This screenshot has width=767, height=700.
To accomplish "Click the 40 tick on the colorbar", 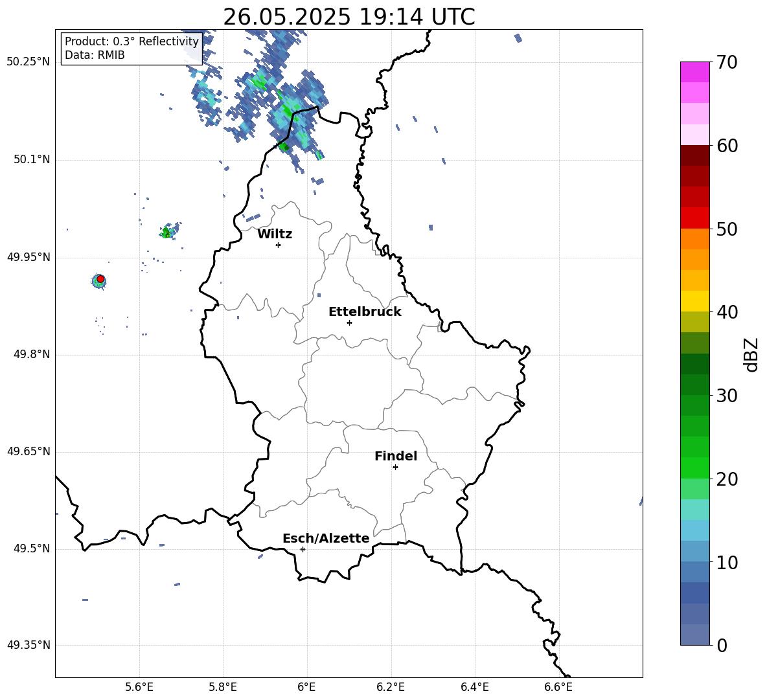I will [x=727, y=312].
